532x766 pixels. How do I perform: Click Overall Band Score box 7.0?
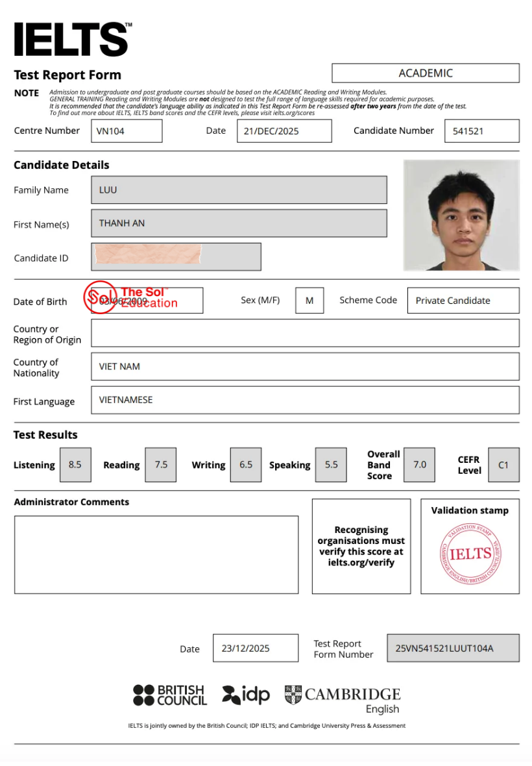[x=419, y=465]
